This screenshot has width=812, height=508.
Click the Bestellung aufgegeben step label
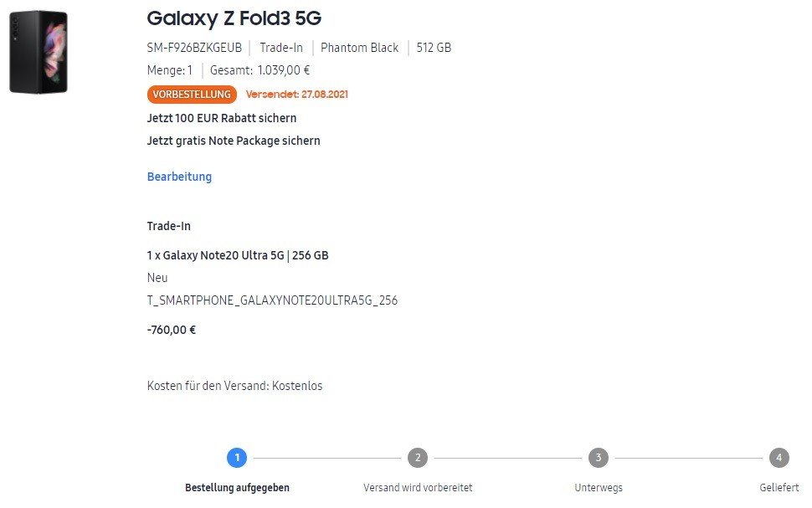click(x=237, y=488)
